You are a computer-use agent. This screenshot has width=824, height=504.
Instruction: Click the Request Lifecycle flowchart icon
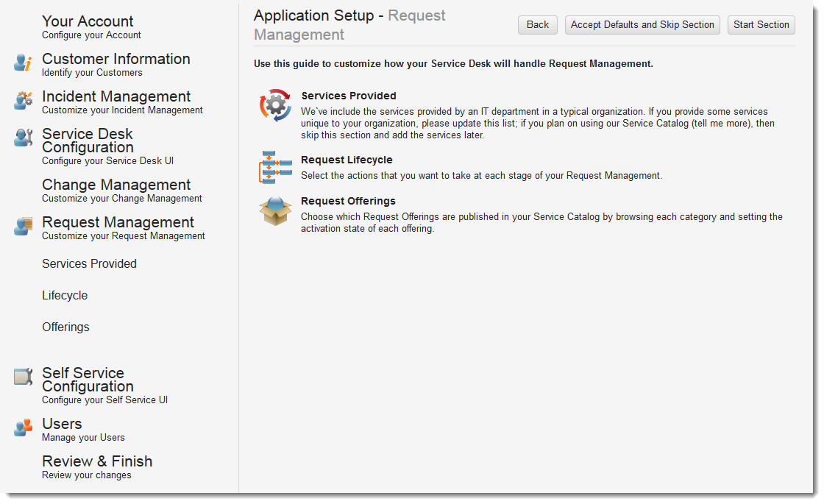pyautogui.click(x=274, y=168)
